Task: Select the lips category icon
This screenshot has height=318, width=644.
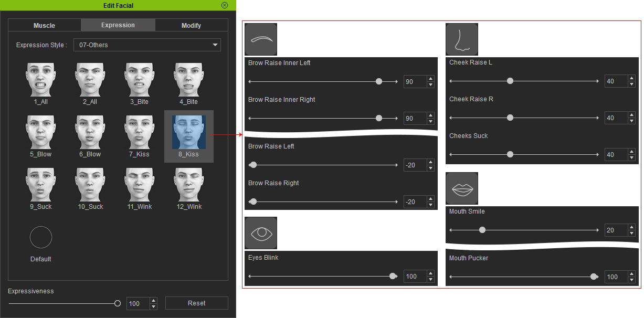Action: click(462, 188)
